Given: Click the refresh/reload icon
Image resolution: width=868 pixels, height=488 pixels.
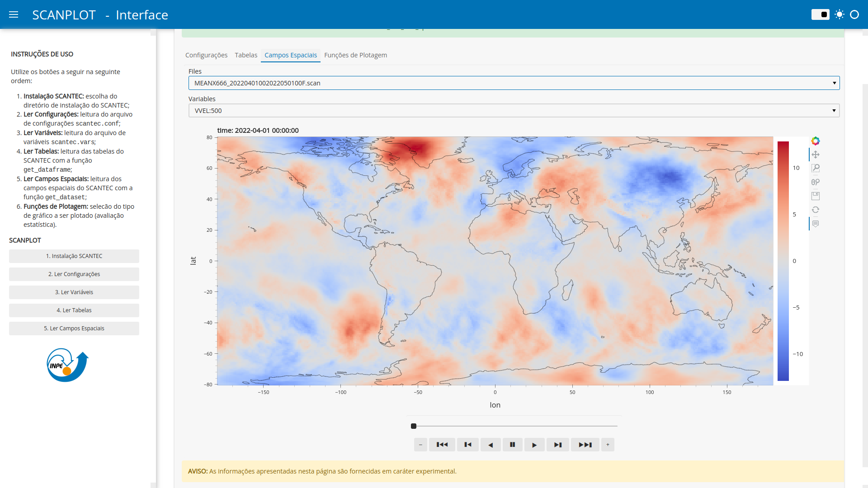Looking at the screenshot, I should pyautogui.click(x=815, y=209).
